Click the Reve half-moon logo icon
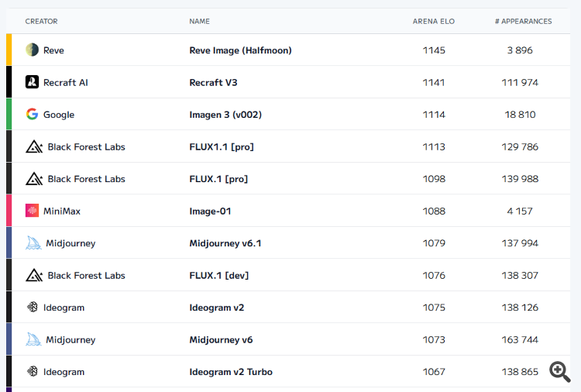The image size is (581, 392). 33,50
